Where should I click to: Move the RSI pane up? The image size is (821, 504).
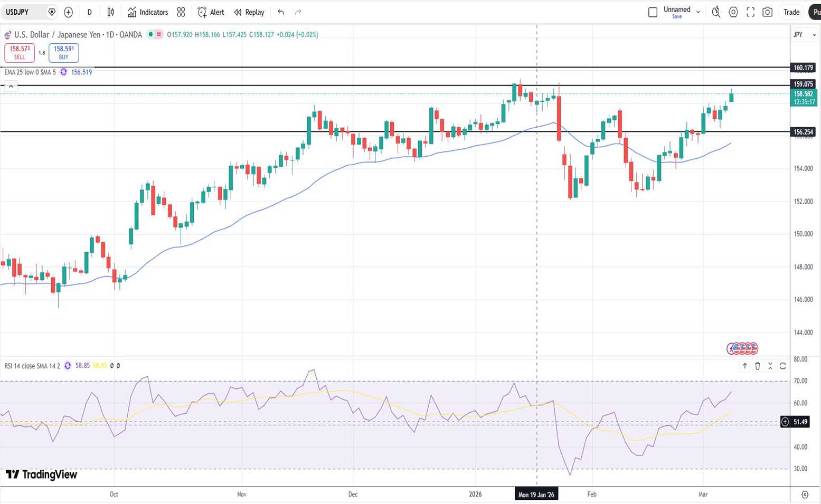tap(745, 366)
